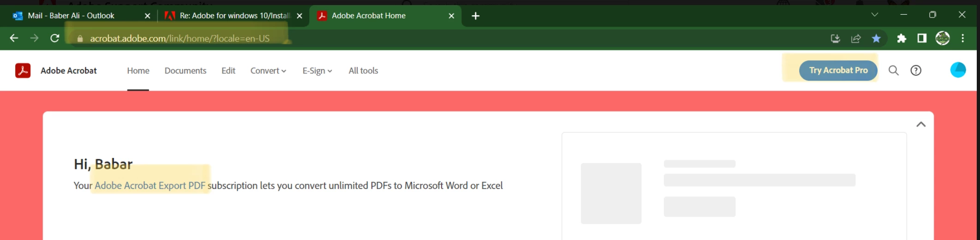
Task: Close the Mail - Baber Ali Outlook tab
Action: 148,16
